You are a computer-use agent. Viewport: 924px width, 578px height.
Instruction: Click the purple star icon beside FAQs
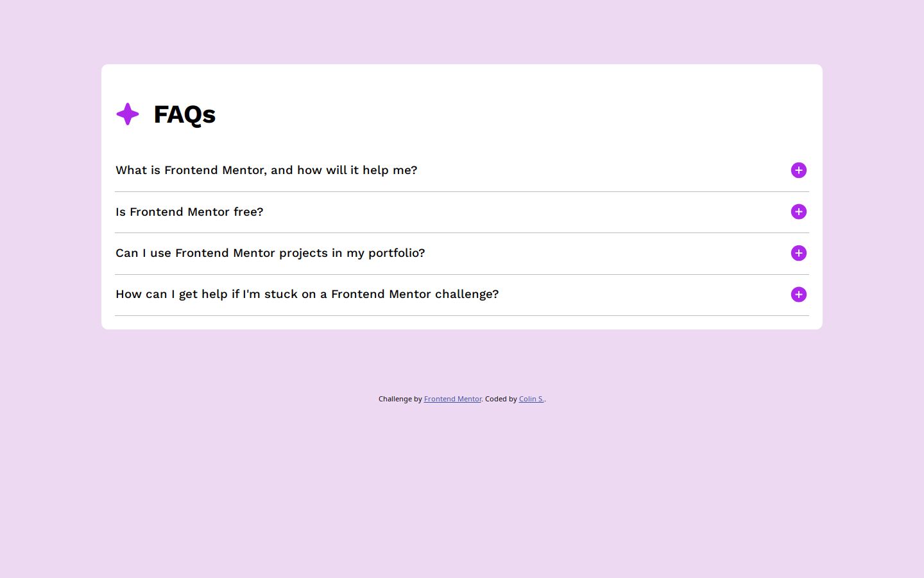(127, 114)
